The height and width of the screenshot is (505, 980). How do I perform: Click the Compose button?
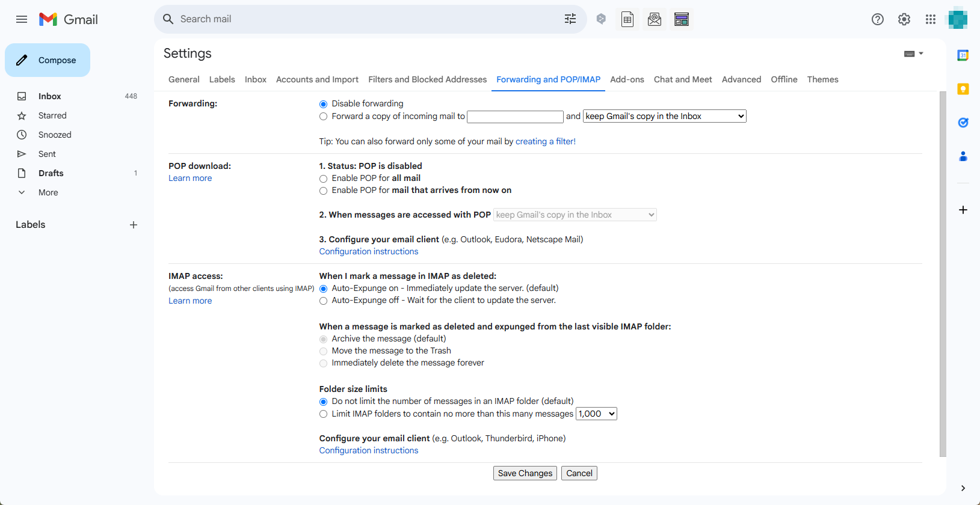pyautogui.click(x=48, y=60)
